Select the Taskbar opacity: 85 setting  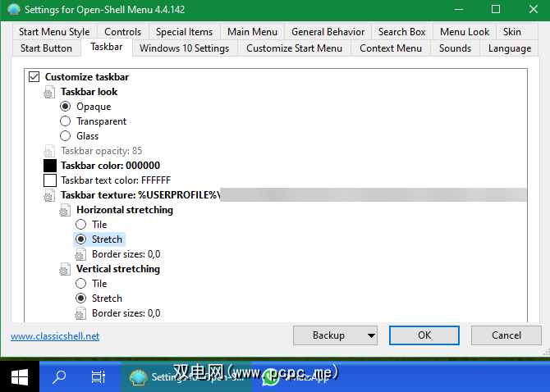(101, 151)
